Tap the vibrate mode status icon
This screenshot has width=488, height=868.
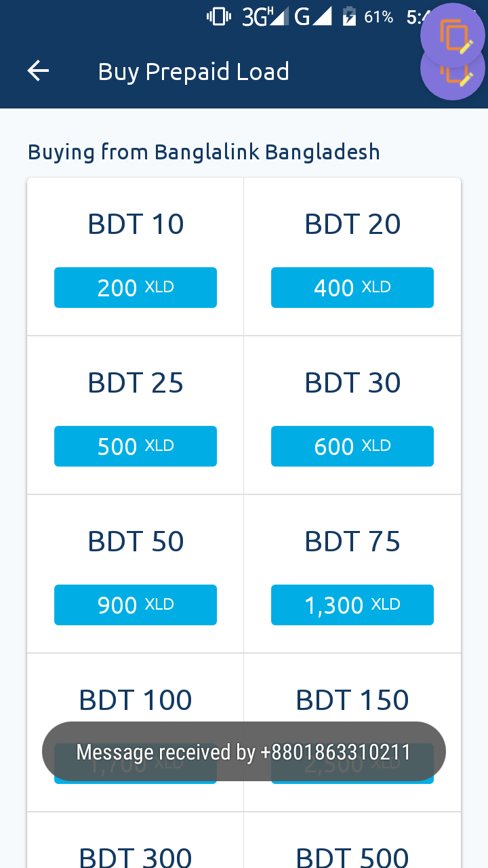[x=219, y=17]
